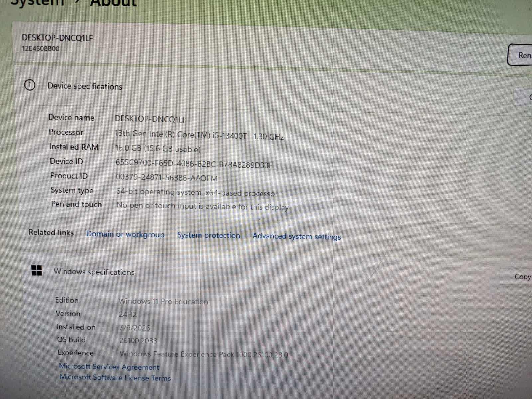Click the model text 12E4S08B00

click(x=41, y=48)
